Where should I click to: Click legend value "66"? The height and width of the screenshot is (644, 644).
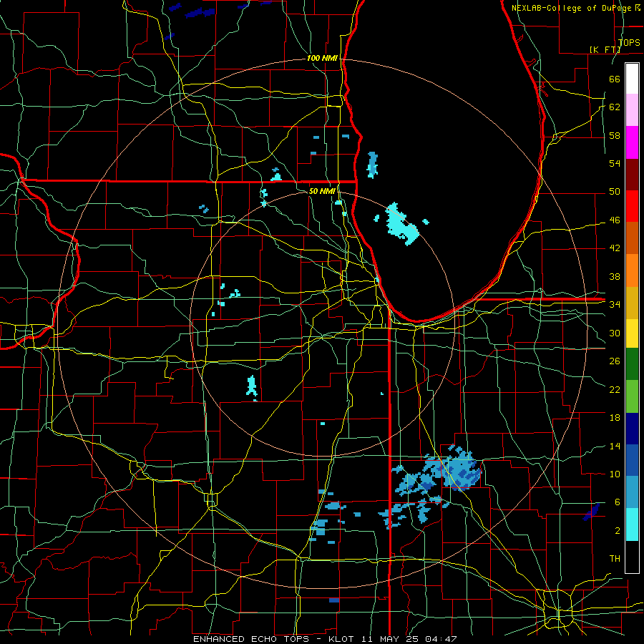click(x=615, y=79)
